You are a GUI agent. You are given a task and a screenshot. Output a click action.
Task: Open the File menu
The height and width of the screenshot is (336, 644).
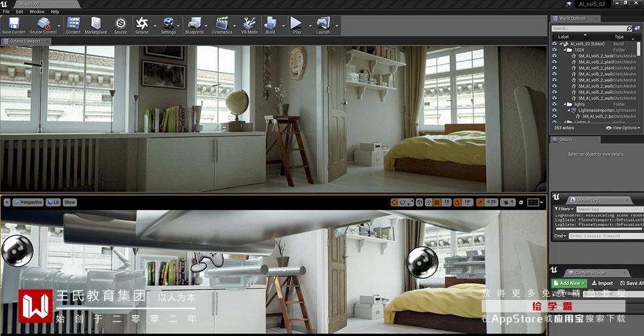tap(6, 12)
